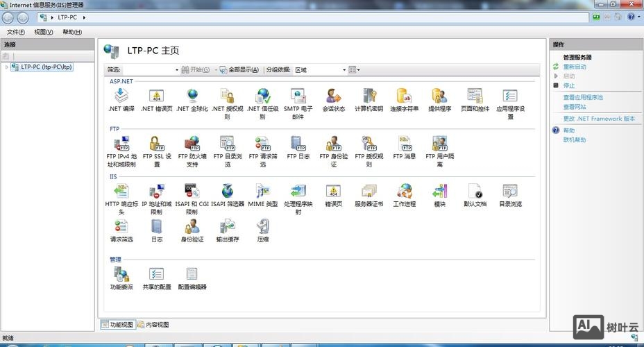Screen dimensions: 644x347
Task: Click the 停止 action link
Action: [x=569, y=85]
